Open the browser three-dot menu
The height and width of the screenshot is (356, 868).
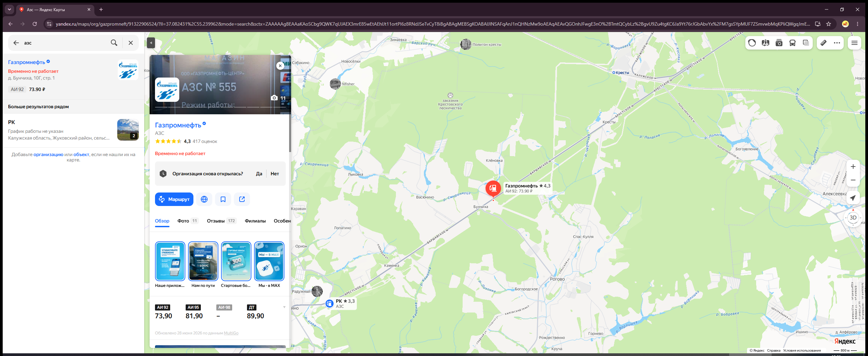[x=858, y=24]
